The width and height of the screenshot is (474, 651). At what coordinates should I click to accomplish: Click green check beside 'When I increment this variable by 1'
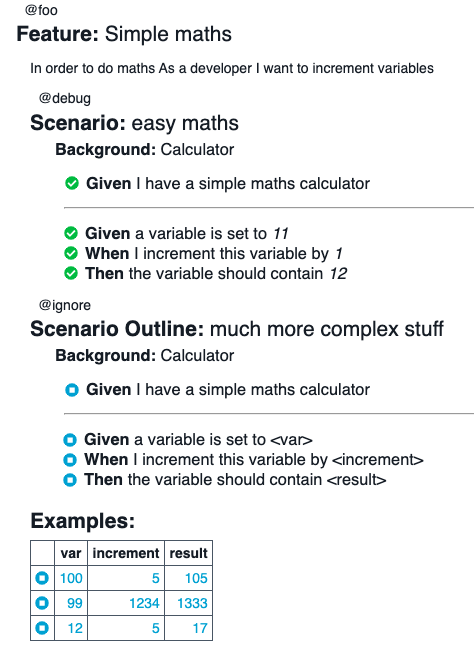coord(71,253)
